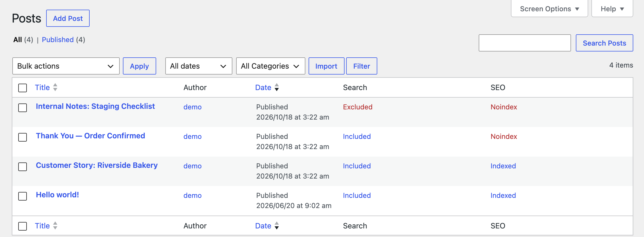Click author demo in the Hello world! row
This screenshot has height=237, width=644.
coord(193,195)
